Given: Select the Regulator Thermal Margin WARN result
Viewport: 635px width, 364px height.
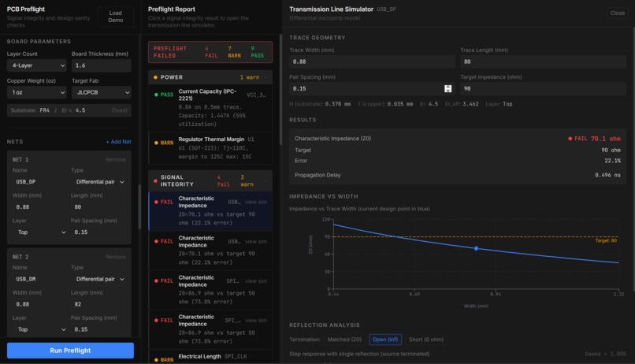Looking at the screenshot, I should click(x=210, y=148).
